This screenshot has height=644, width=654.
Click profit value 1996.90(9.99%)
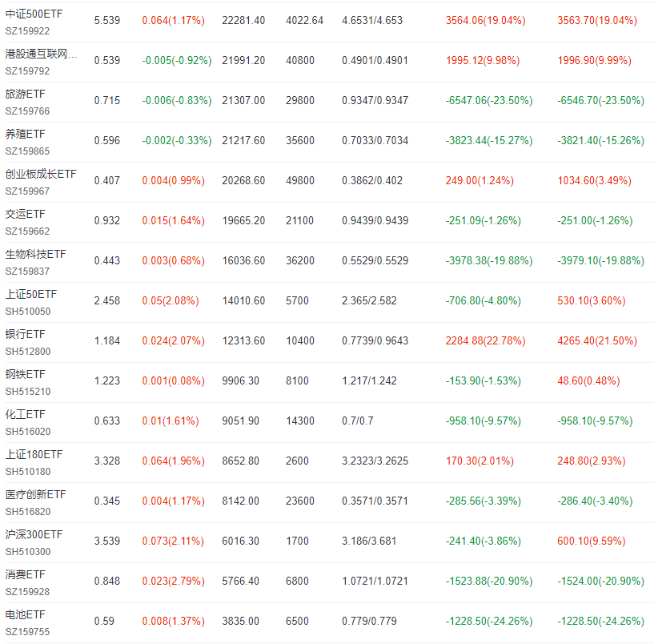coord(594,61)
